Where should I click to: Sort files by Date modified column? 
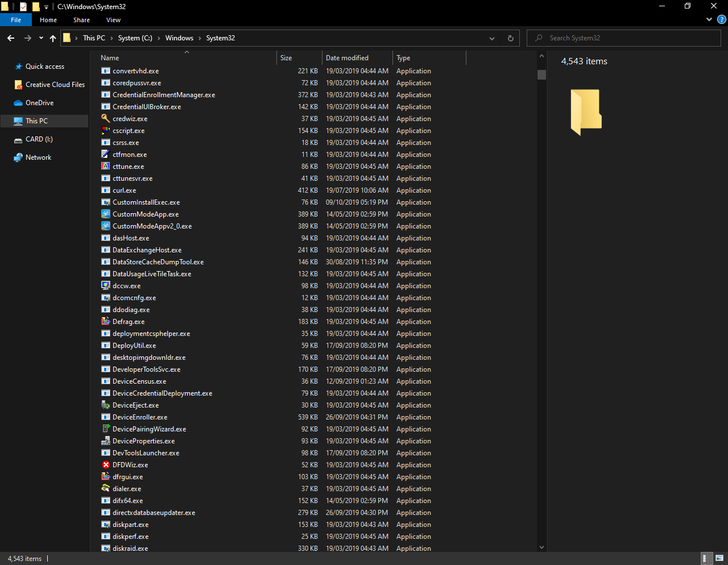(347, 58)
